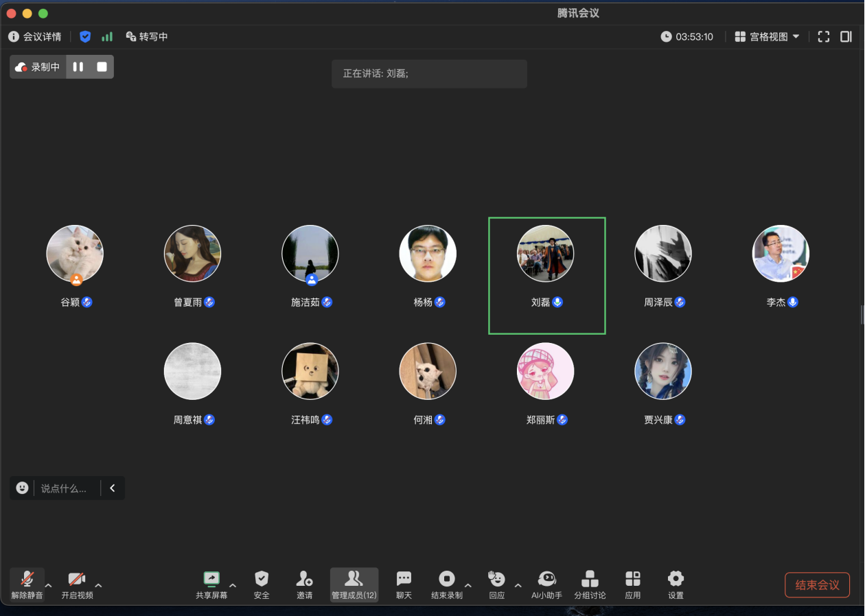The width and height of the screenshot is (865, 616).
Task: Expand audio options arrow beside 解除静音
Action: pos(48,586)
